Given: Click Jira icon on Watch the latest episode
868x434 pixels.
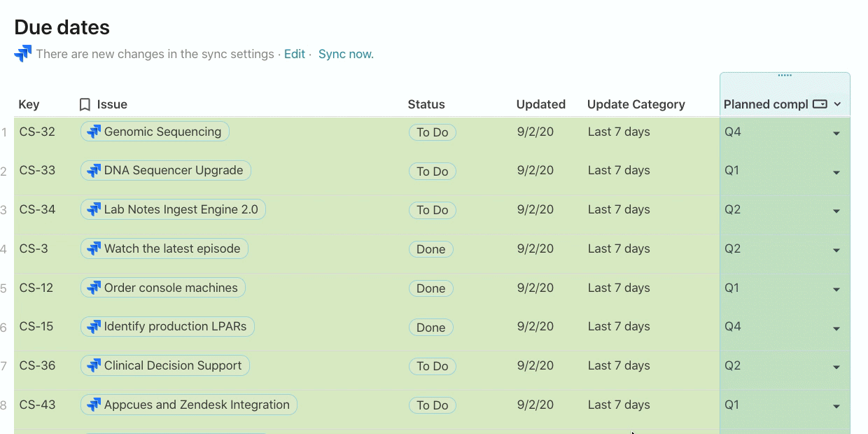Looking at the screenshot, I should (x=94, y=248).
